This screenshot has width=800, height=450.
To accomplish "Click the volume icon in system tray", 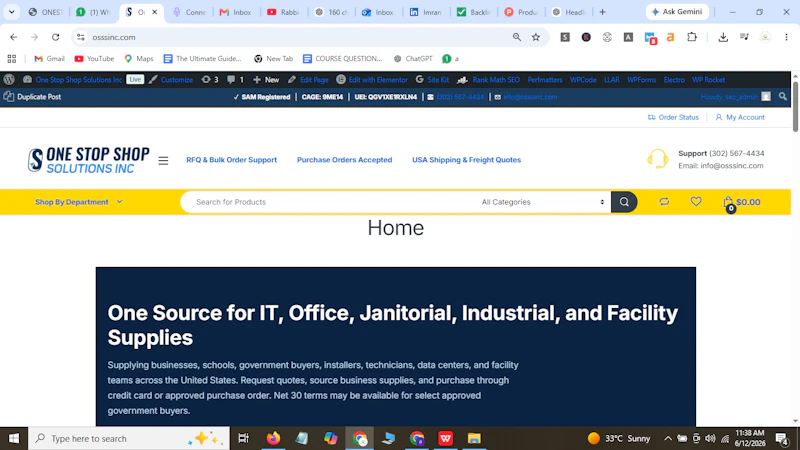I will (x=710, y=438).
